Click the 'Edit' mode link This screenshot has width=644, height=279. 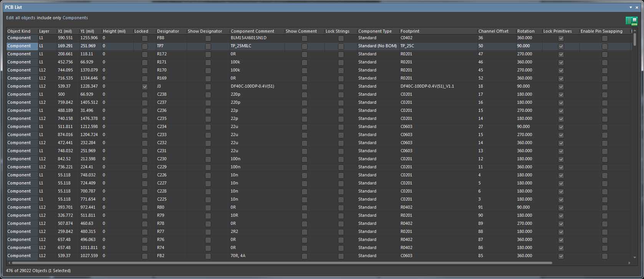10,18
